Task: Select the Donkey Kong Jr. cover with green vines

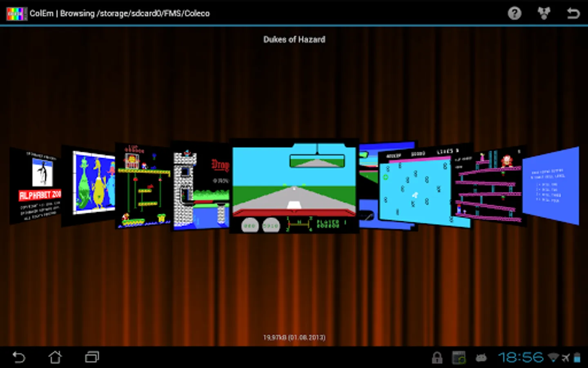Action: (143, 186)
